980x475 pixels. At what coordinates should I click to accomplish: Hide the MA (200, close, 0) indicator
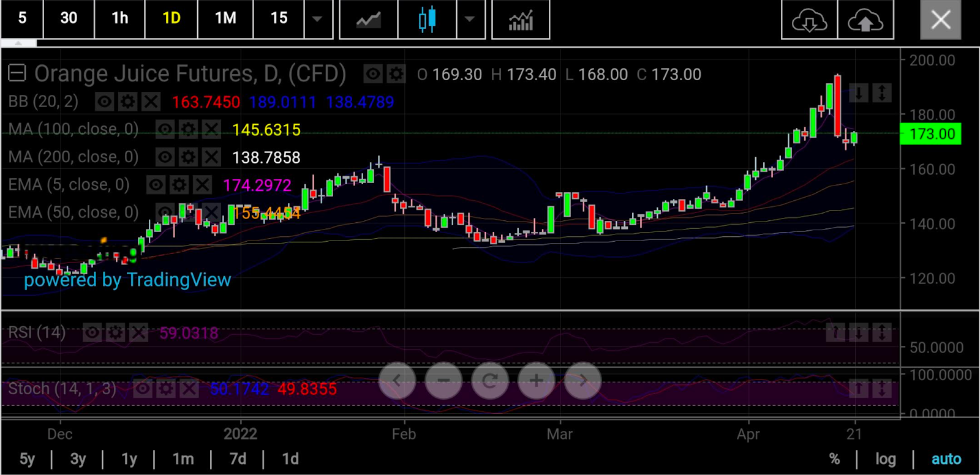[165, 157]
